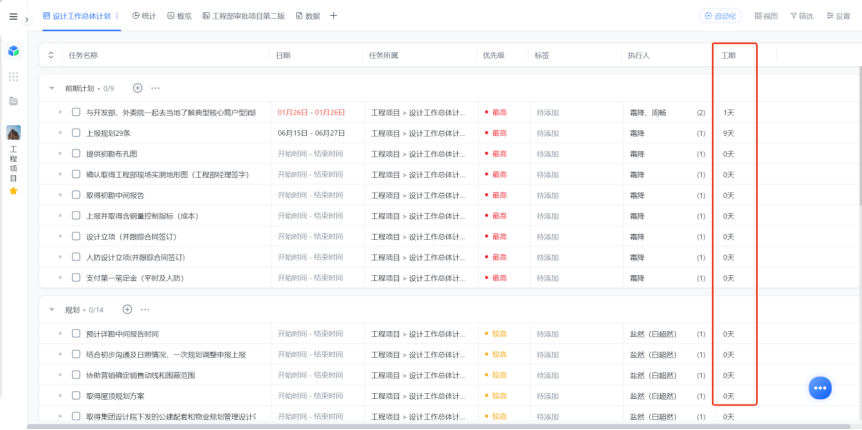Switch to the 统计 tab
This screenshot has height=430, width=862.
coord(144,16)
